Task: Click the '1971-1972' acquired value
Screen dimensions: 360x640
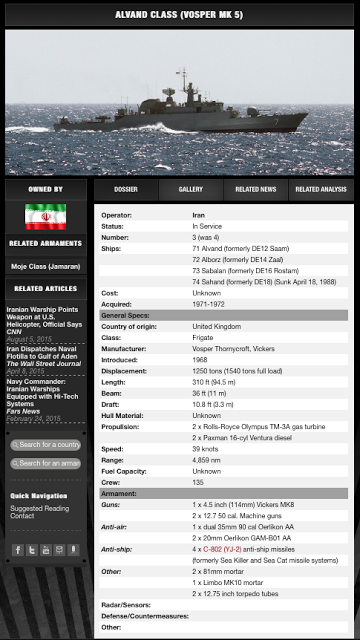Action: click(208, 304)
